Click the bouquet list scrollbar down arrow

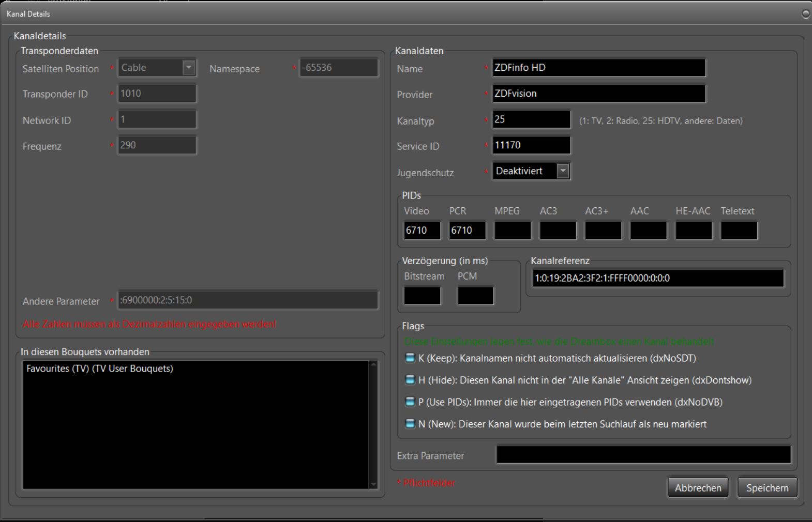[x=373, y=484]
